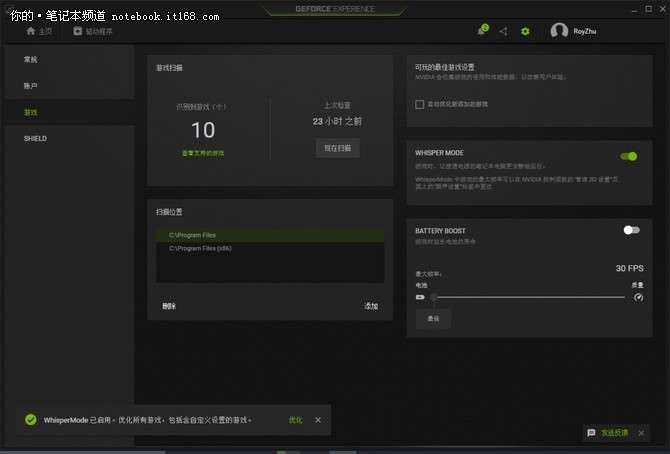The image size is (670, 454).
Task: Close the send feedback popup
Action: (x=641, y=433)
